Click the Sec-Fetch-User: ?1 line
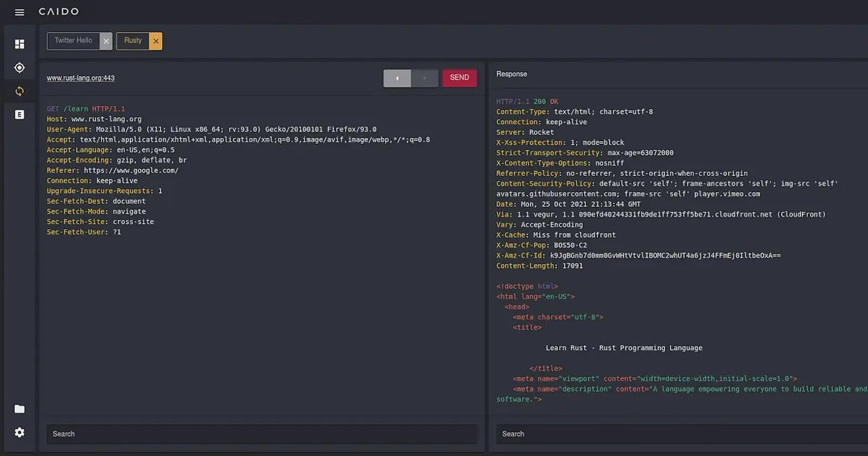 coord(84,233)
